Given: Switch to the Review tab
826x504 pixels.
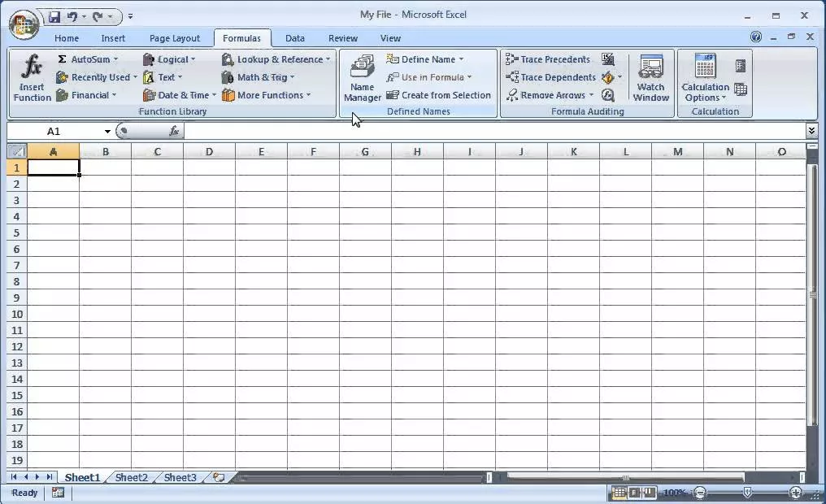Looking at the screenshot, I should (x=343, y=38).
